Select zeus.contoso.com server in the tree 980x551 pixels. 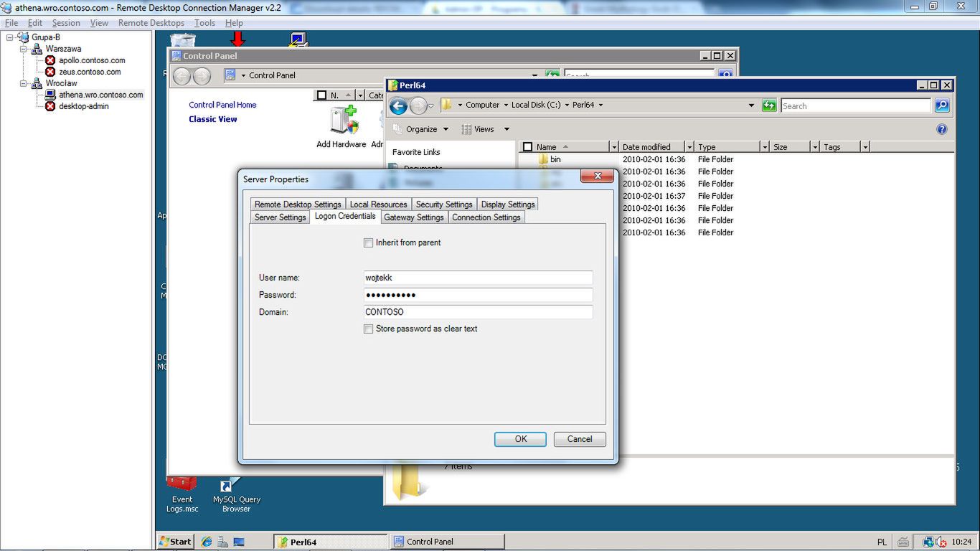pos(90,72)
